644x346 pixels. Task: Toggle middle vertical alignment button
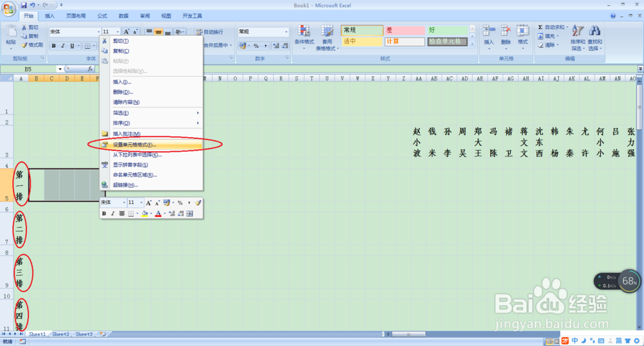[158, 32]
